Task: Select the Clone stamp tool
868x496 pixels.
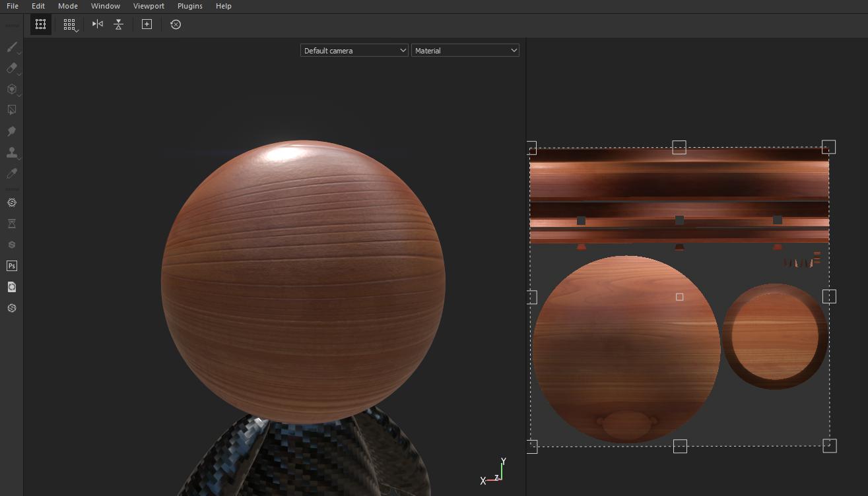Action: click(x=12, y=152)
